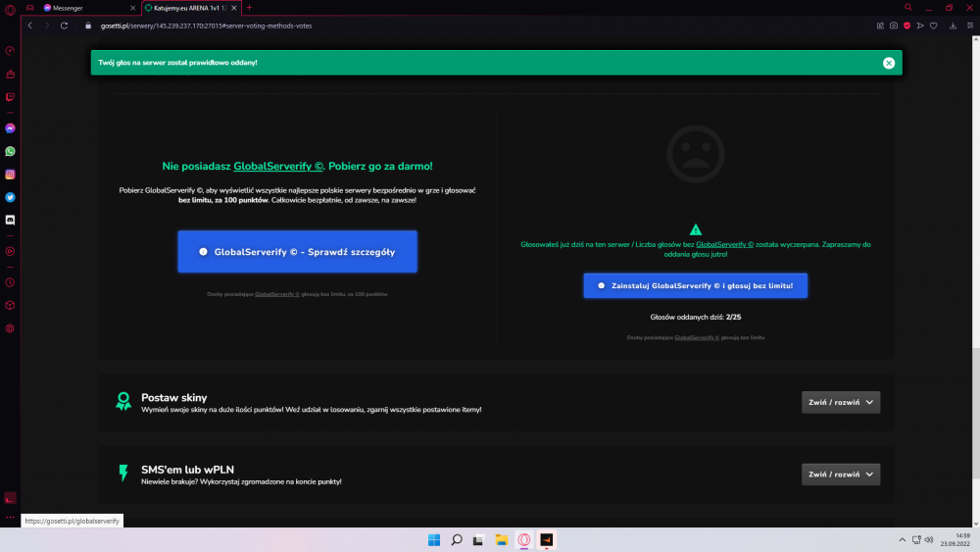Open Instagram in Opera sidebar
This screenshot has height=552, width=980.
[10, 175]
